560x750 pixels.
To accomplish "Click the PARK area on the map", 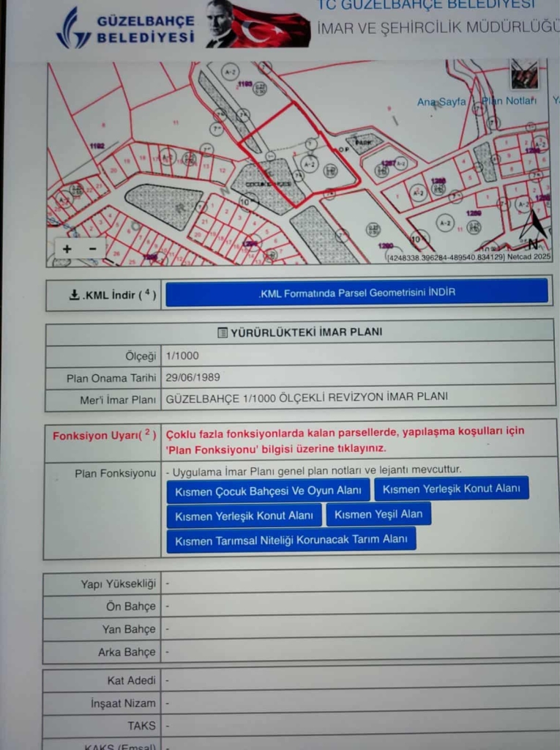I will (363, 143).
